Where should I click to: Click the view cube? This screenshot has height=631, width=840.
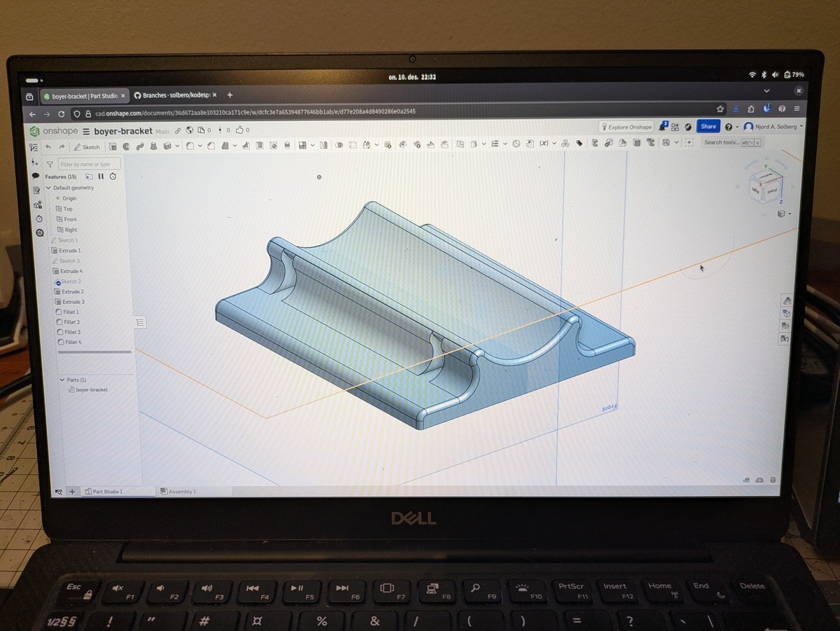(767, 188)
